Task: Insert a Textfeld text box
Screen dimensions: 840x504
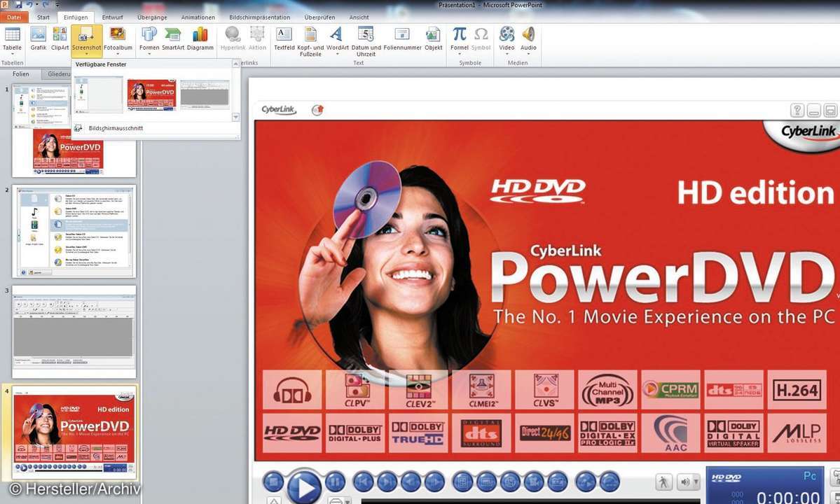Action: coord(284,38)
